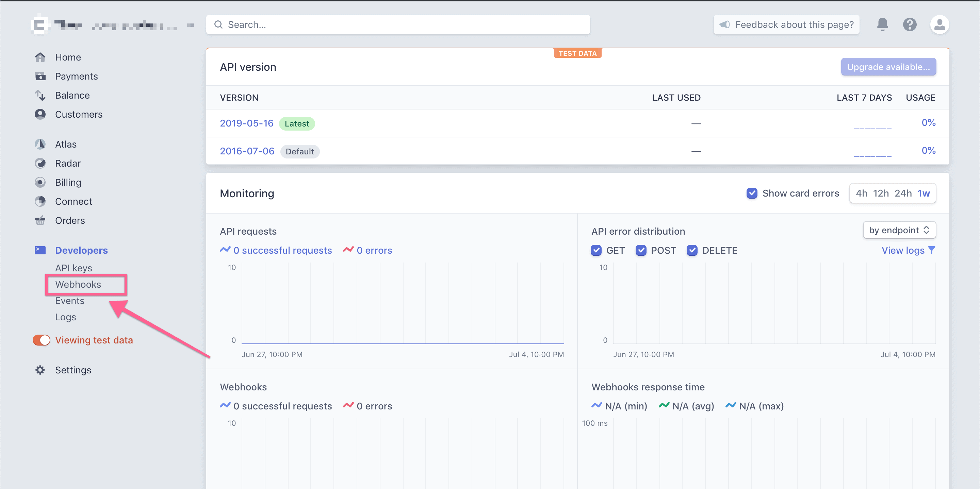Uncheck the DELETE method checkbox
Screen dimensions: 980x489
[692, 250]
